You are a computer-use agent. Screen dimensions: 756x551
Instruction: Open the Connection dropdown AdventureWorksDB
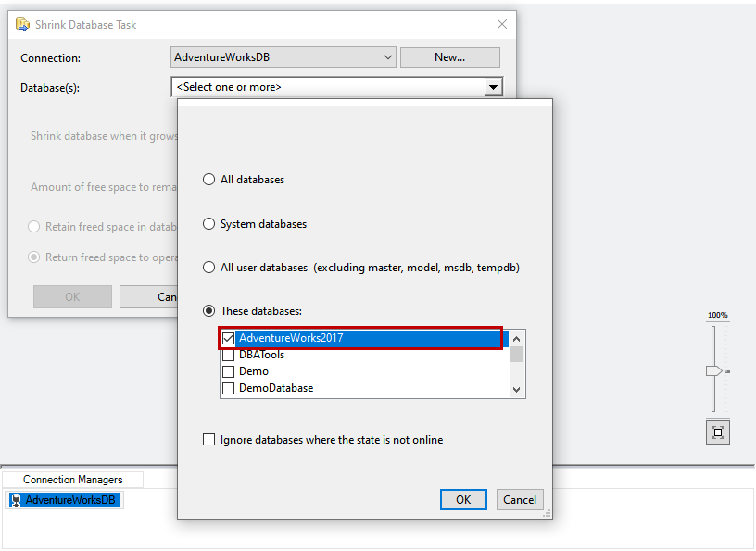click(x=283, y=57)
